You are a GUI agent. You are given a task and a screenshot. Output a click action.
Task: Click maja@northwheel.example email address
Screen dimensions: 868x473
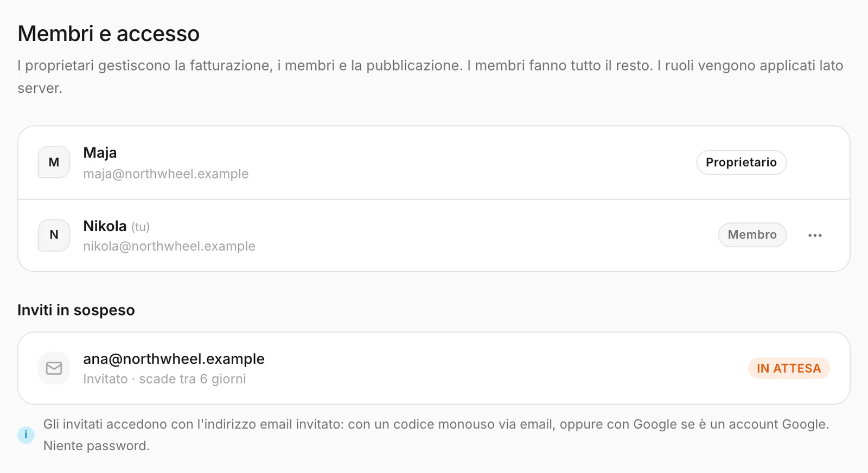[x=166, y=174]
